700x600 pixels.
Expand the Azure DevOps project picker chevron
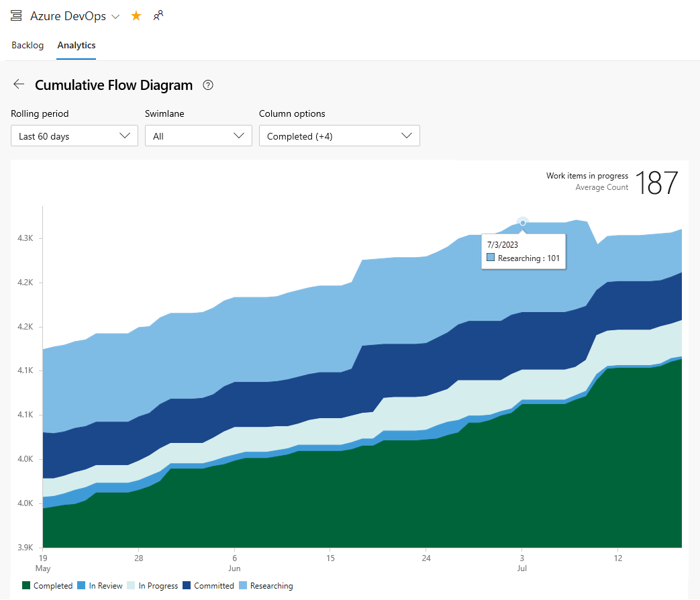(x=116, y=15)
